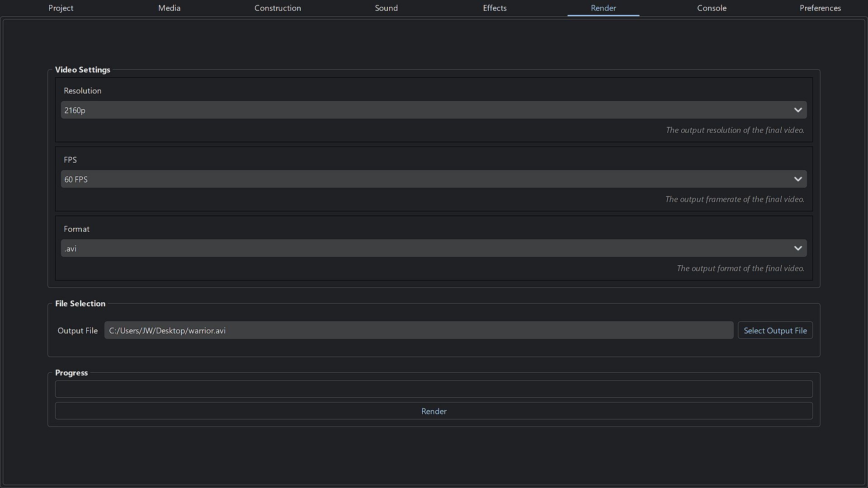Screen dimensions: 868x488
Task: Select the Render tab
Action: [603, 8]
